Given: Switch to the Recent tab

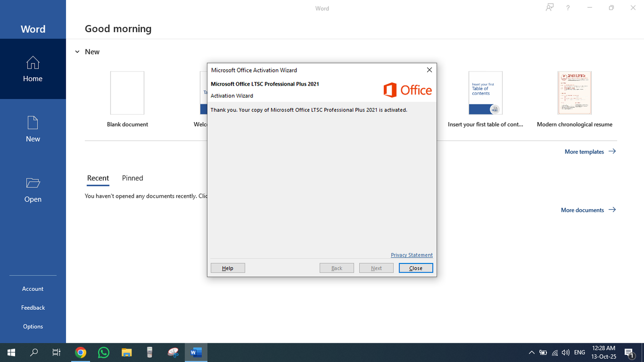Looking at the screenshot, I should tap(98, 178).
